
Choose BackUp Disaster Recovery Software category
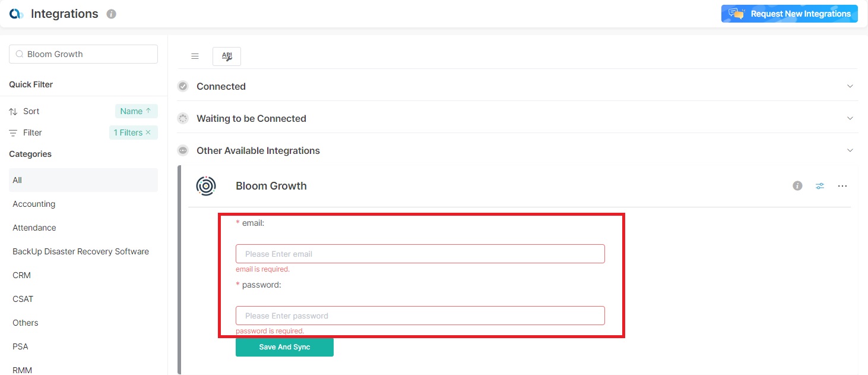click(81, 251)
